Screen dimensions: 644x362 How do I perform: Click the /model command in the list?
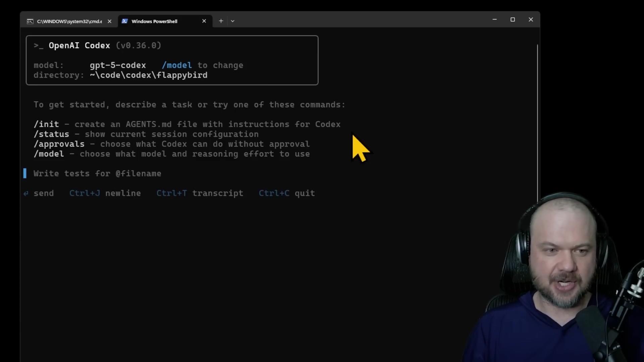coord(49,154)
